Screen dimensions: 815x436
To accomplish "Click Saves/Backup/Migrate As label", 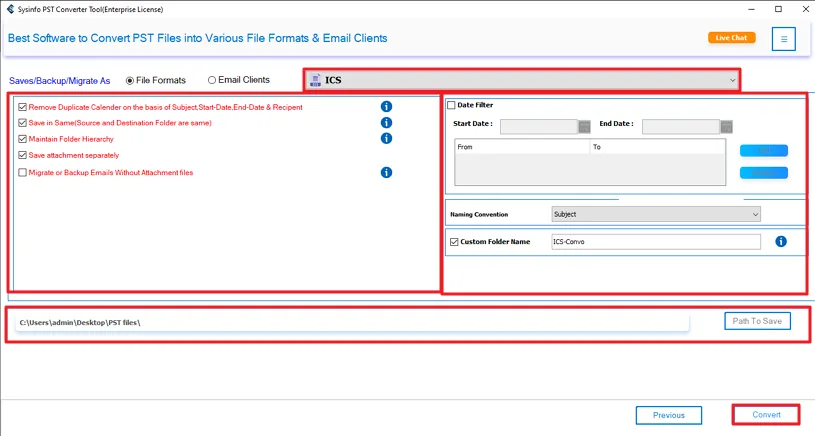I will (x=60, y=81).
